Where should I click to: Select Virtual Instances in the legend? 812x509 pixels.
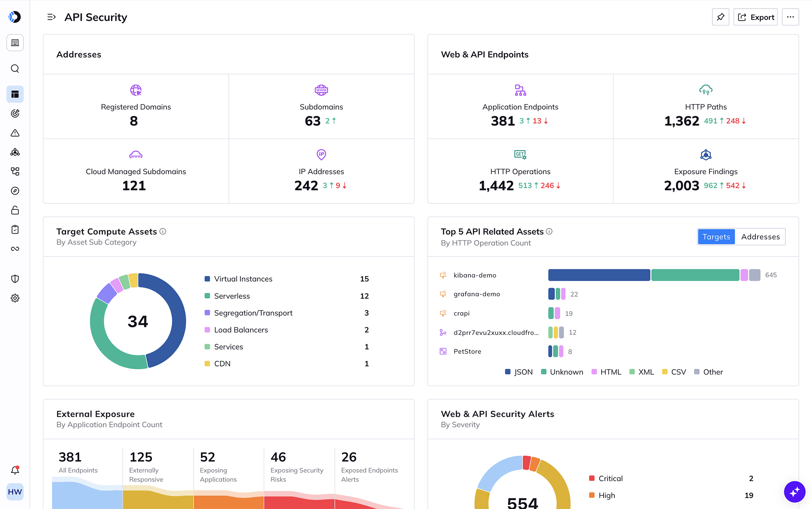click(x=287, y=279)
